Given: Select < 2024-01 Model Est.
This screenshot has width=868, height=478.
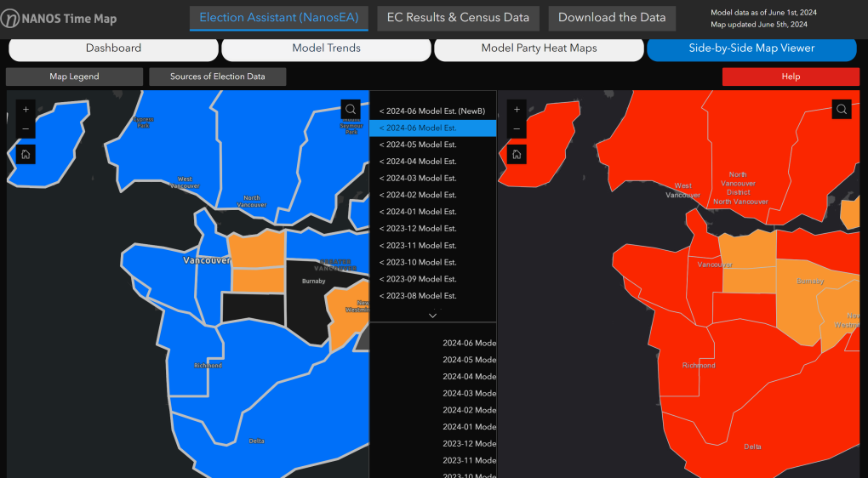Looking at the screenshot, I should point(432,212).
